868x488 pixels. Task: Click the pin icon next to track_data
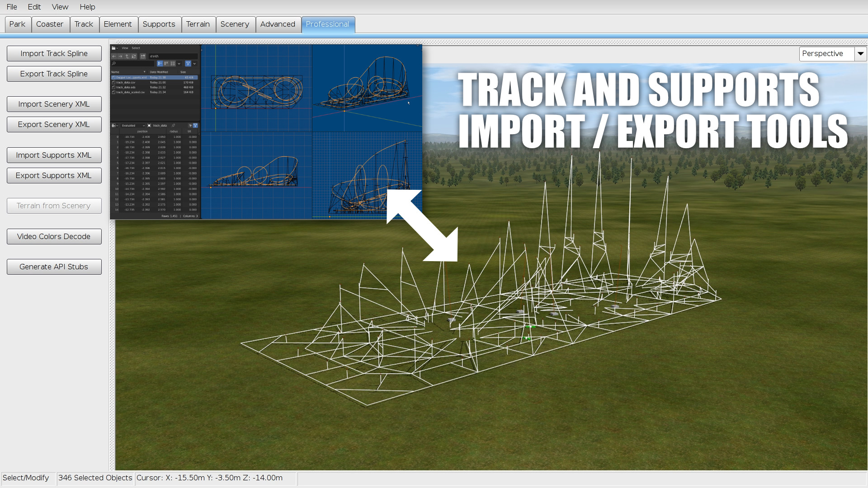click(x=173, y=126)
